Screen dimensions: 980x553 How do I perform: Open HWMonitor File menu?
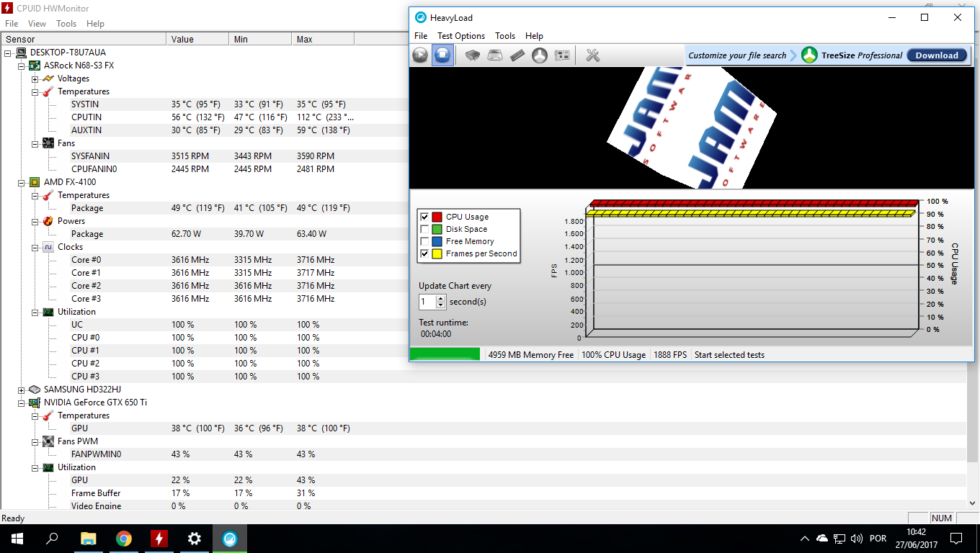click(12, 24)
